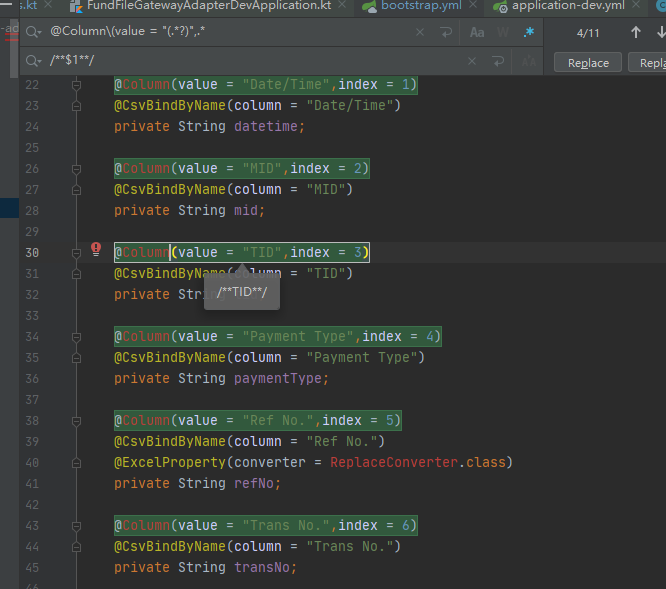Open search history dropdown in find field
This screenshot has width=666, height=589.
click(x=34, y=32)
